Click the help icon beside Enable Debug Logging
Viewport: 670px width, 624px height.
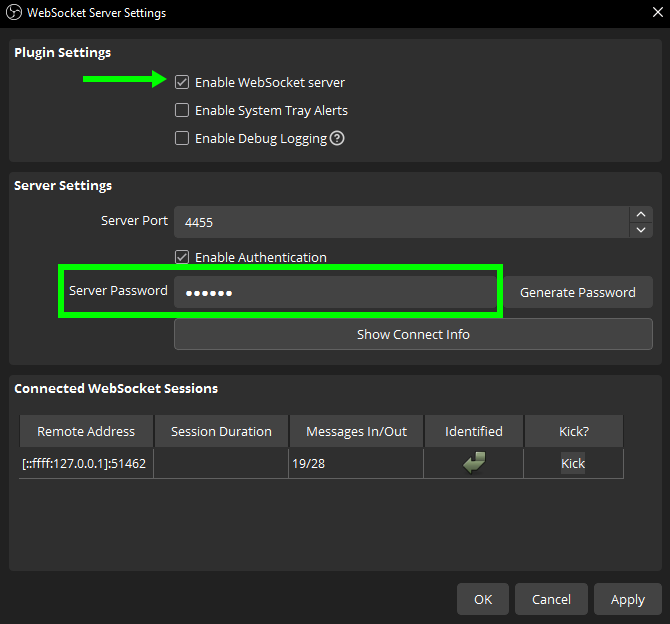pyautogui.click(x=337, y=139)
